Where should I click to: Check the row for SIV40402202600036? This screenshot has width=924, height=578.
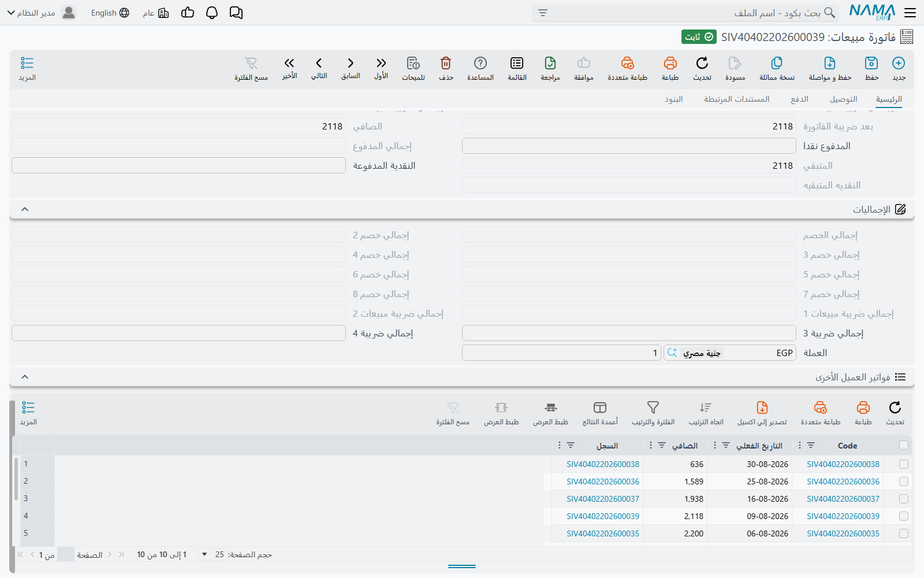[x=904, y=481]
